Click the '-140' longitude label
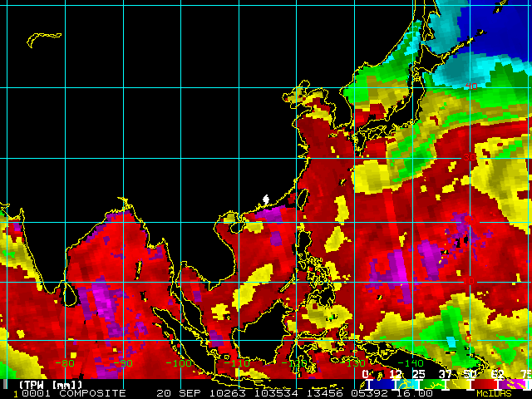Screen dimensions: 532x399 (411, 363)
